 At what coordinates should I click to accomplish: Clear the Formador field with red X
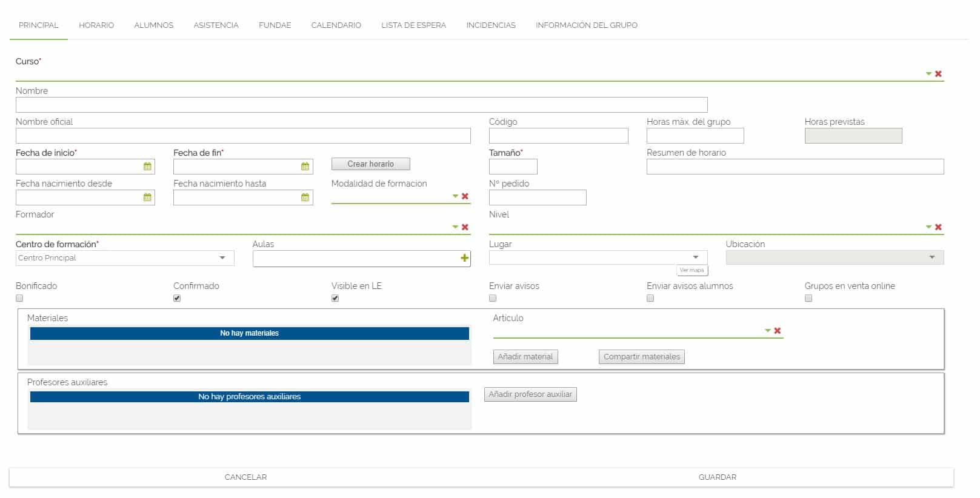click(465, 227)
